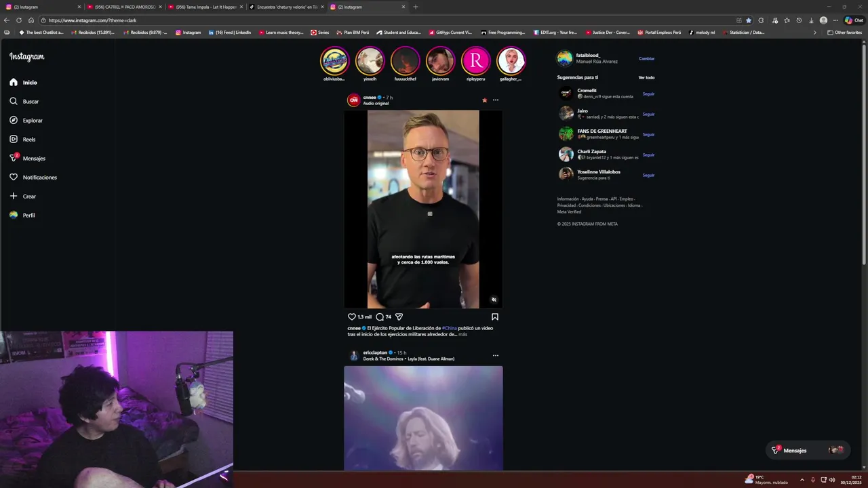868x488 pixels.
Task: Open Recibidos (15.891) bookmark
Action: tap(93, 33)
